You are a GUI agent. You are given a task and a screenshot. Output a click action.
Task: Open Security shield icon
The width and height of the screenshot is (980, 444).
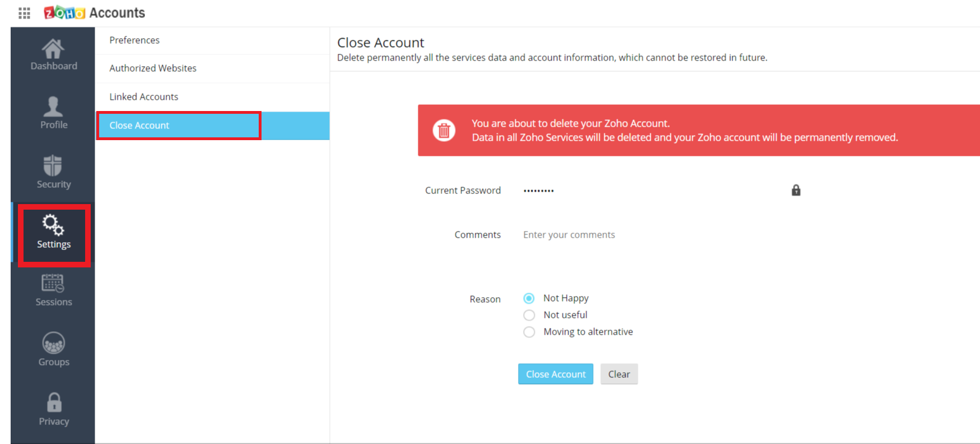[53, 166]
